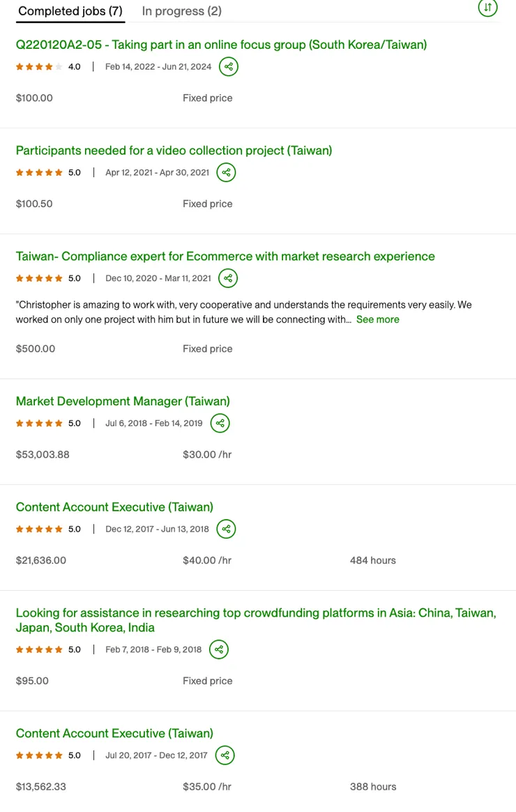The width and height of the screenshot is (516, 812).
Task: Open the crowdfunding platforms research job title
Action: point(255,613)
